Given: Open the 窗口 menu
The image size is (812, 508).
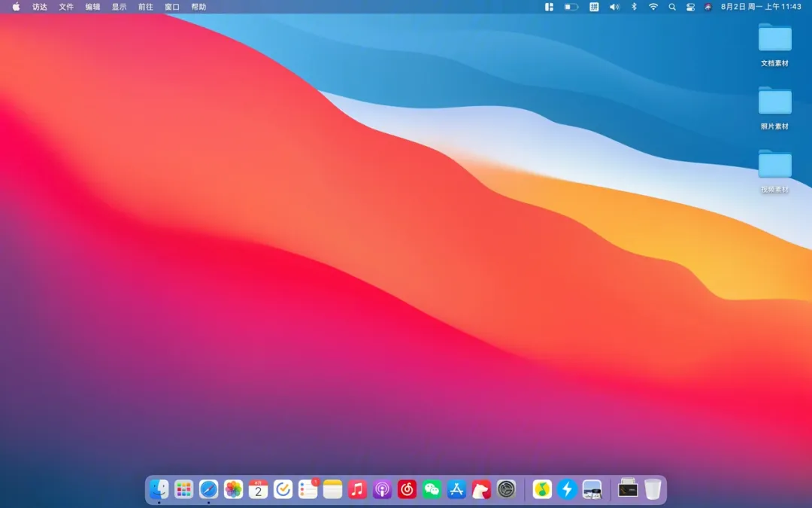Looking at the screenshot, I should pos(172,7).
